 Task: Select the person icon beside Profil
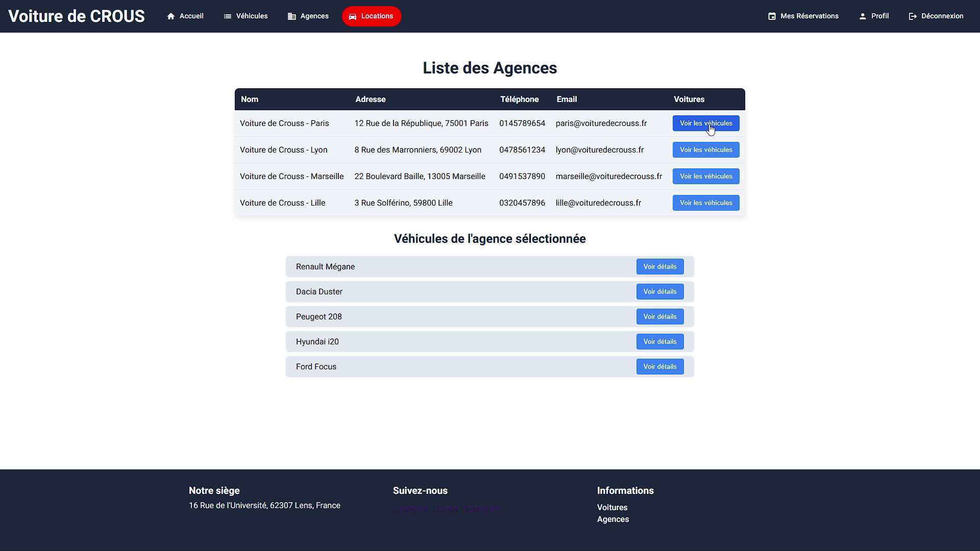pyautogui.click(x=862, y=16)
